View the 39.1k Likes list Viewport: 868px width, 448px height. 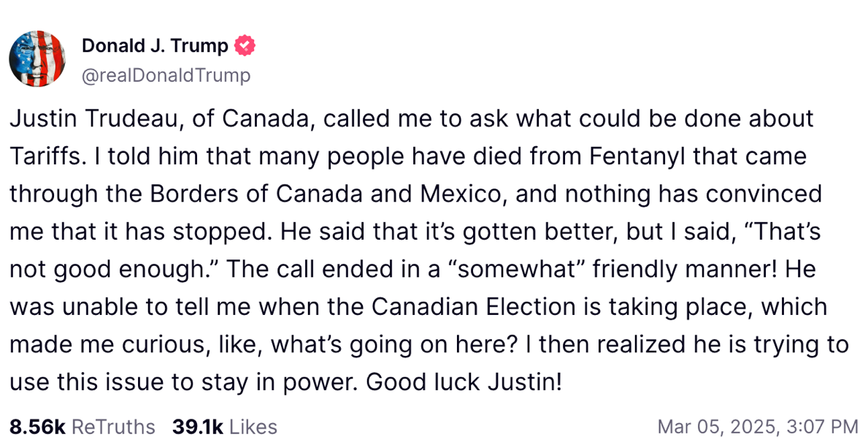click(x=224, y=427)
